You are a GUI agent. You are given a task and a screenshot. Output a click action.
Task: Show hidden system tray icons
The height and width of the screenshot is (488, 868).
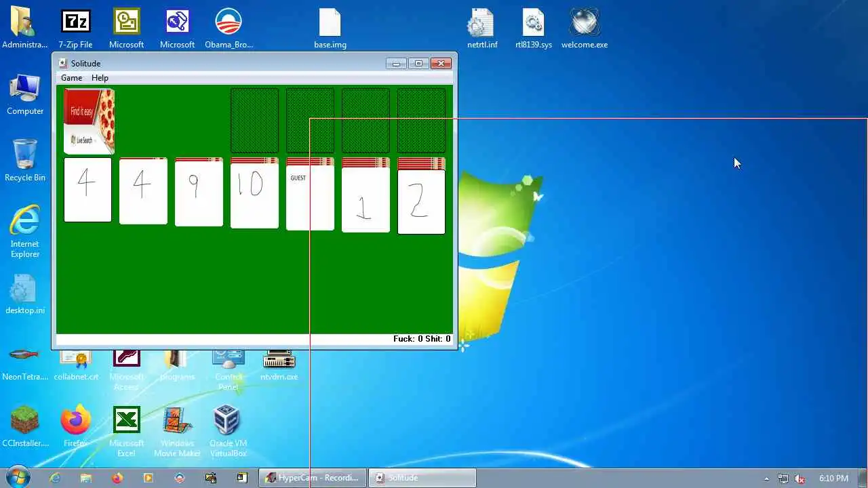pyautogui.click(x=767, y=479)
